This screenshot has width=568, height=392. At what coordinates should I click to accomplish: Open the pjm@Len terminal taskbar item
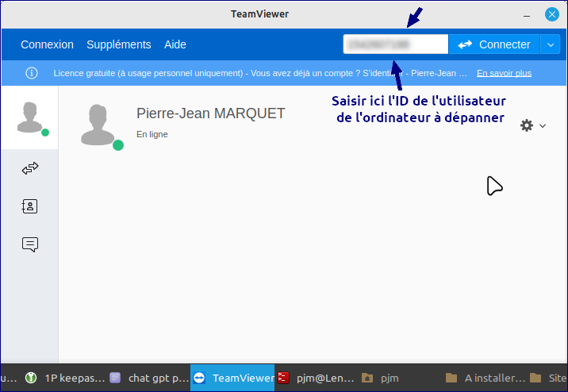[317, 378]
